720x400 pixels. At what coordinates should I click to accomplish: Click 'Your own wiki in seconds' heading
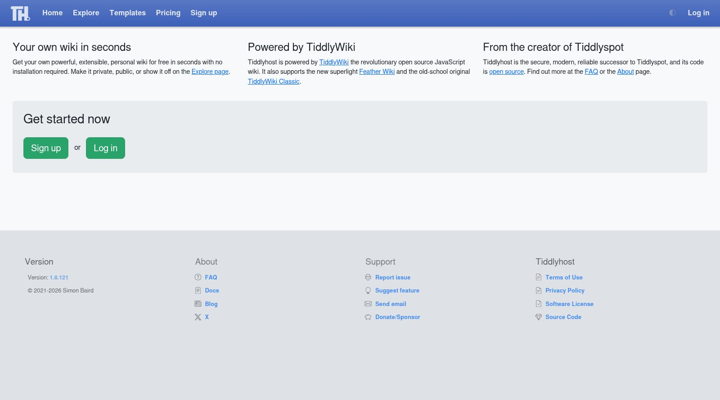pos(72,47)
